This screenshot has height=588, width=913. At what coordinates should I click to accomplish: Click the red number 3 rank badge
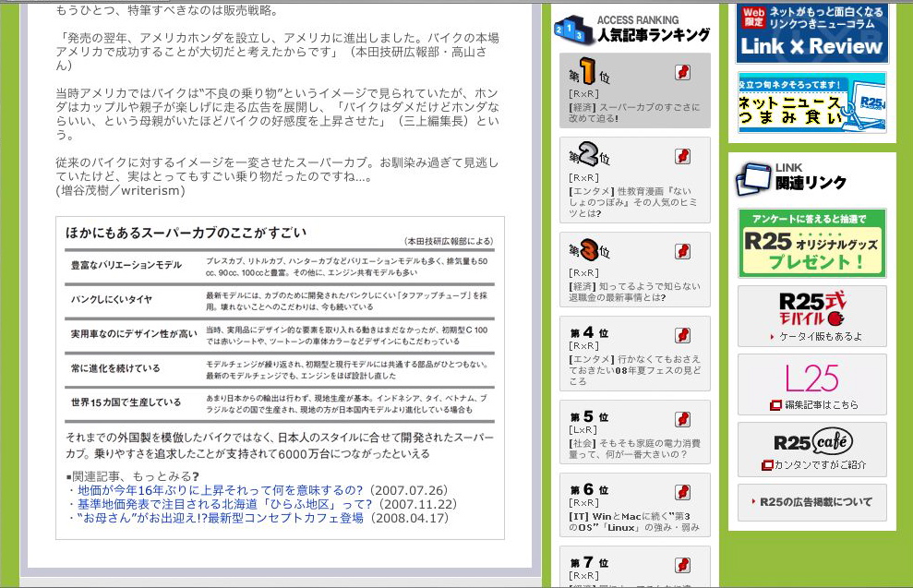589,249
